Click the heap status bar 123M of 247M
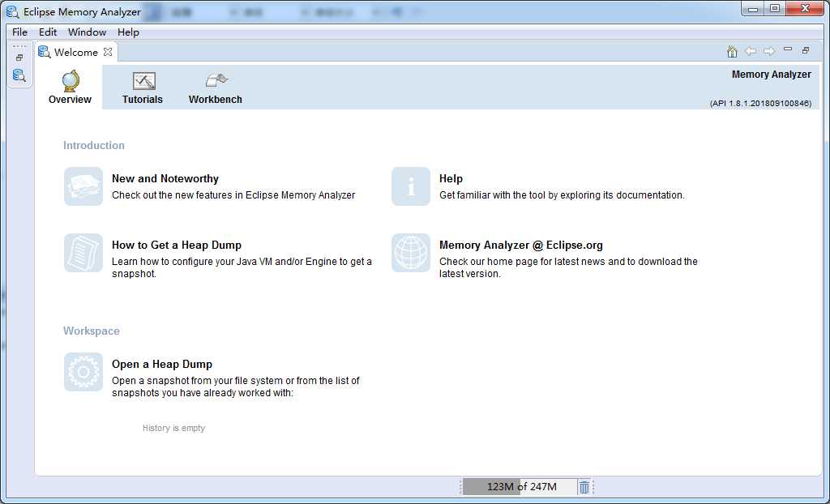Image resolution: width=830 pixels, height=504 pixels. pyautogui.click(x=520, y=486)
